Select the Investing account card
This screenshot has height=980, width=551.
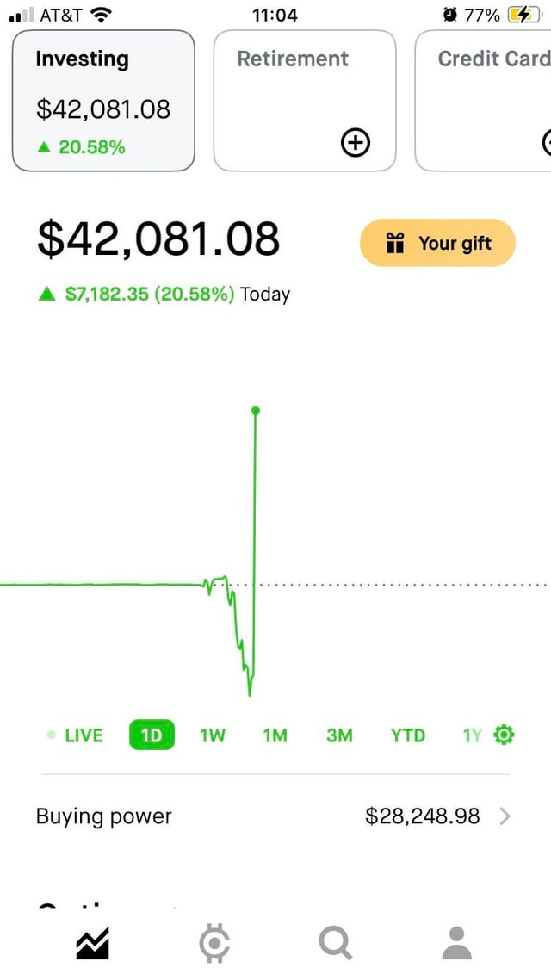click(x=103, y=101)
